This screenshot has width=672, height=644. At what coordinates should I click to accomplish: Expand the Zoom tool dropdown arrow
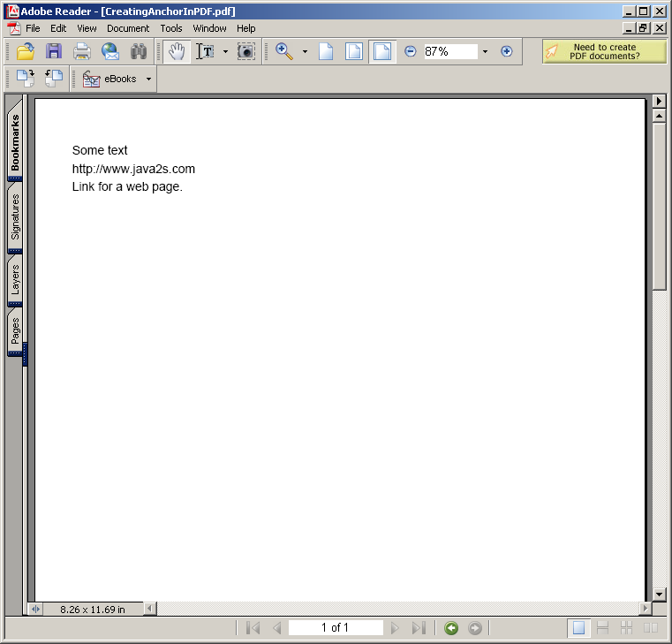[305, 51]
